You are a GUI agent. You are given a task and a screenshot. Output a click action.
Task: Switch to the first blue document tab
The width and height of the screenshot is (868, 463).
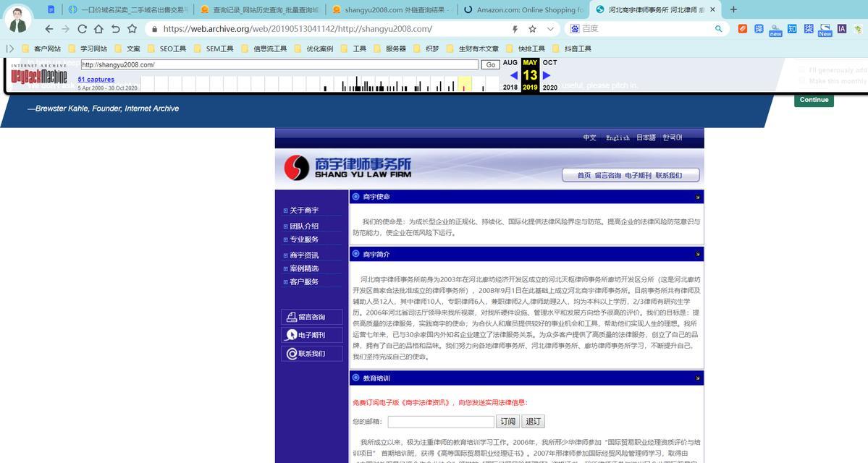[x=51, y=9]
